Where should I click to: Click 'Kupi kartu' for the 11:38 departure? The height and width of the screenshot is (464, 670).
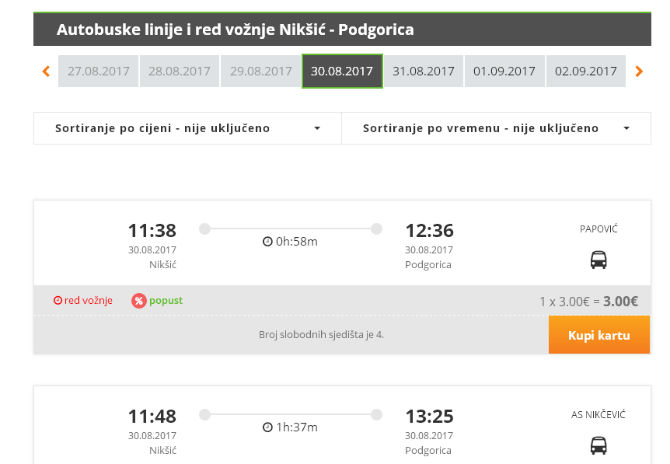(x=599, y=335)
